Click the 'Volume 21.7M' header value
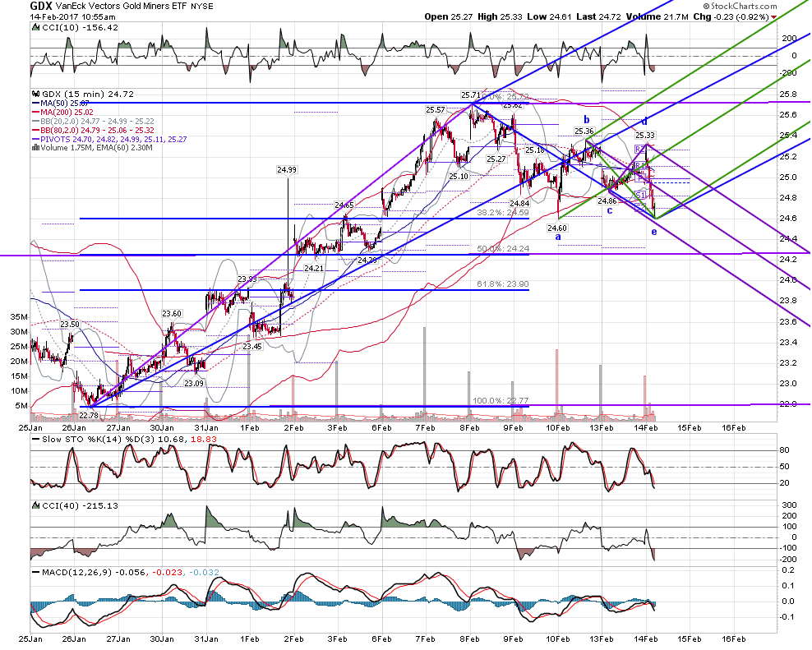The height and width of the screenshot is (650, 812). (657, 16)
